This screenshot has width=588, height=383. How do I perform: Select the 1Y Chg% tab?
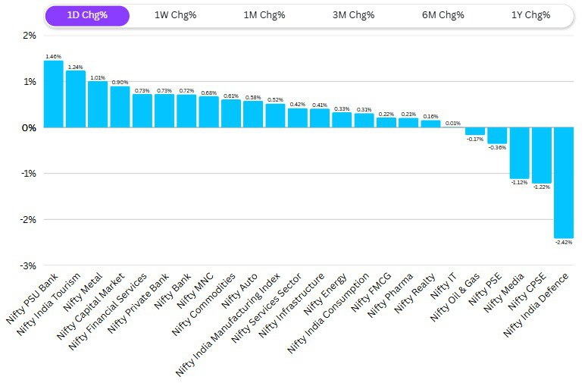coord(531,15)
